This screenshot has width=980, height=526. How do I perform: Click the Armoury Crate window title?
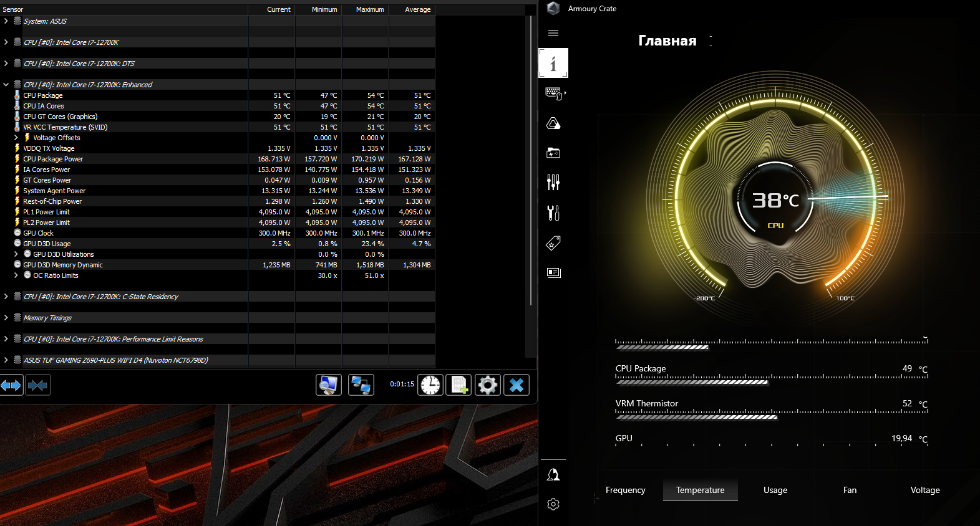[x=592, y=9]
